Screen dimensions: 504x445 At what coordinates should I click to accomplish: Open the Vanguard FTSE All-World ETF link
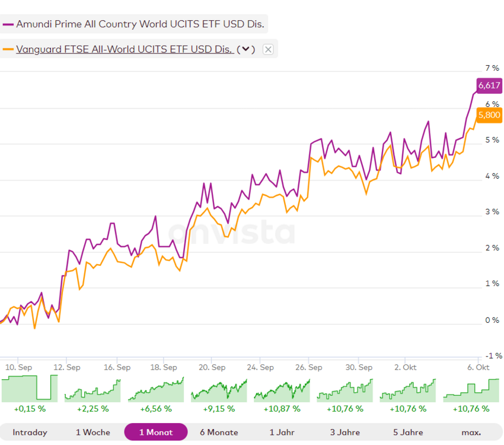coord(124,50)
